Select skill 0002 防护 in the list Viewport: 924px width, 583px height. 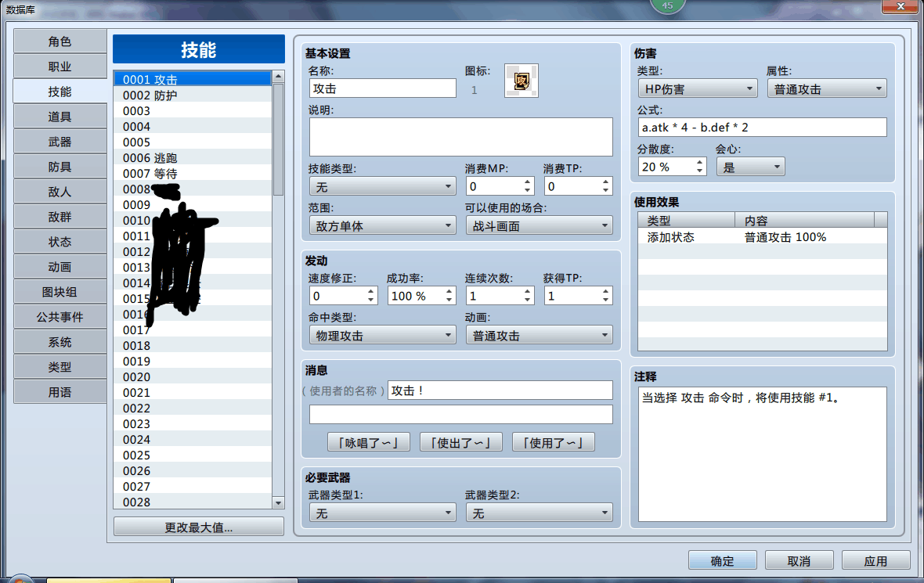[193, 95]
